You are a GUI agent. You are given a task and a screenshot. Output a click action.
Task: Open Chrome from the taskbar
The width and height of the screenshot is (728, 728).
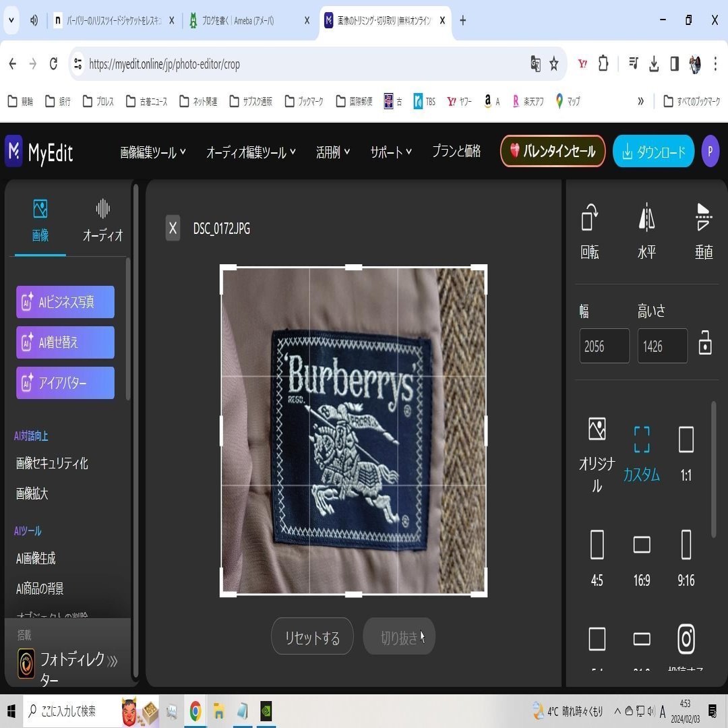(195, 711)
